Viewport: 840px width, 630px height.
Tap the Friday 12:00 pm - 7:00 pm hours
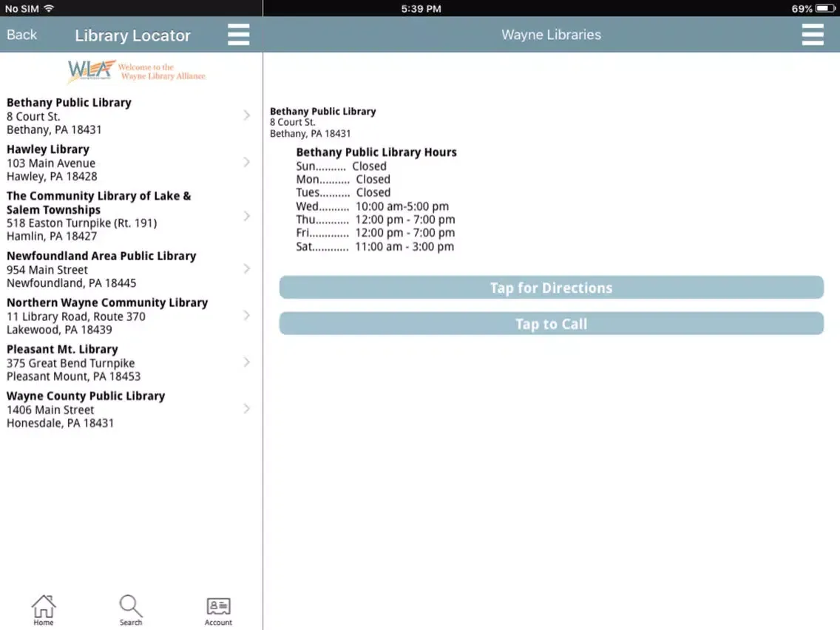375,233
